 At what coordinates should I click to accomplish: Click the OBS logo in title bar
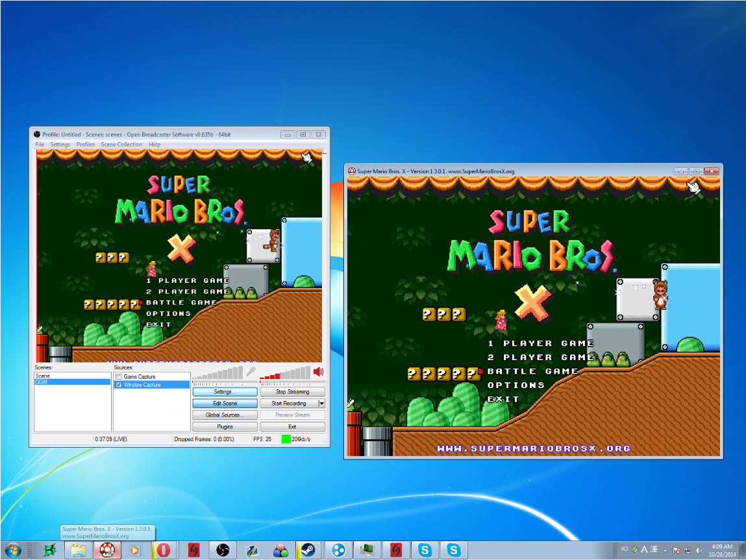tap(37, 134)
